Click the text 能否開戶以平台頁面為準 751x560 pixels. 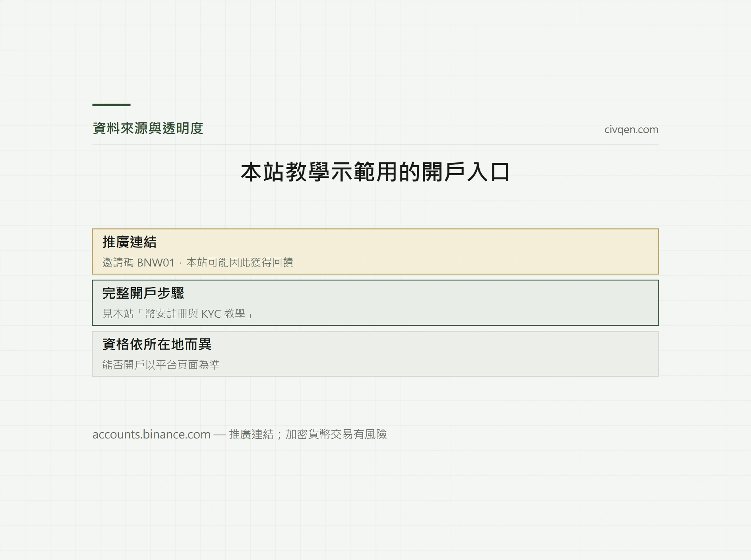pyautogui.click(x=161, y=365)
